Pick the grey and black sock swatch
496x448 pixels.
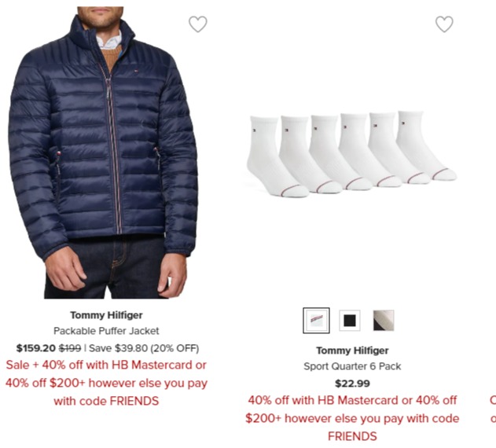[x=384, y=321]
